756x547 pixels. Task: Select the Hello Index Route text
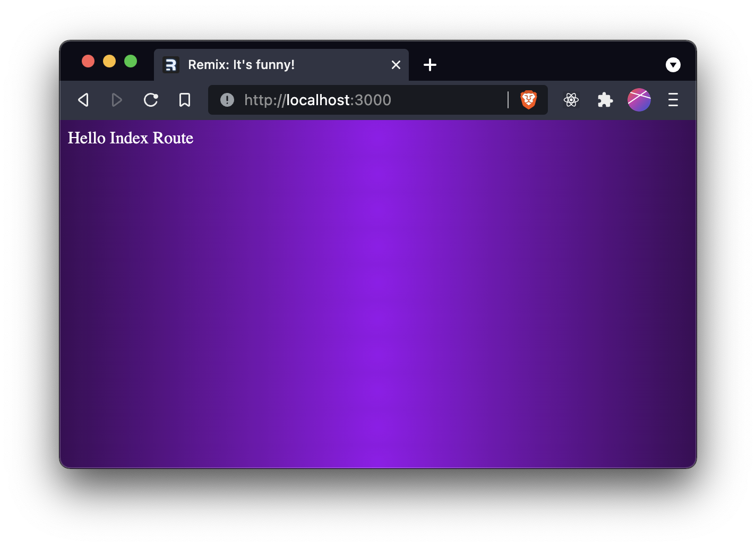(x=130, y=138)
